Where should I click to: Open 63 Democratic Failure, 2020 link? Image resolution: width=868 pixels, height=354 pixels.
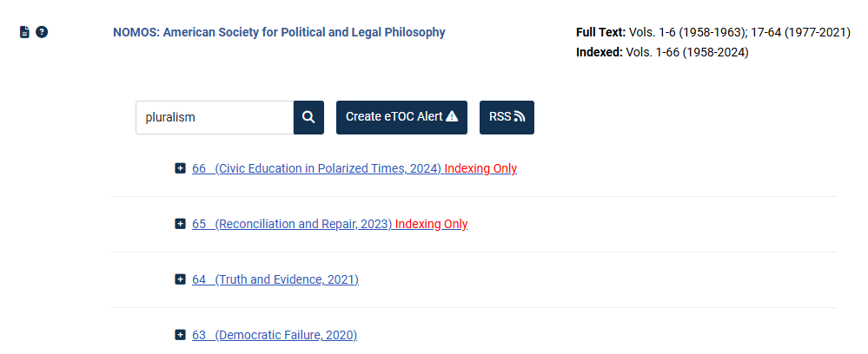point(275,335)
